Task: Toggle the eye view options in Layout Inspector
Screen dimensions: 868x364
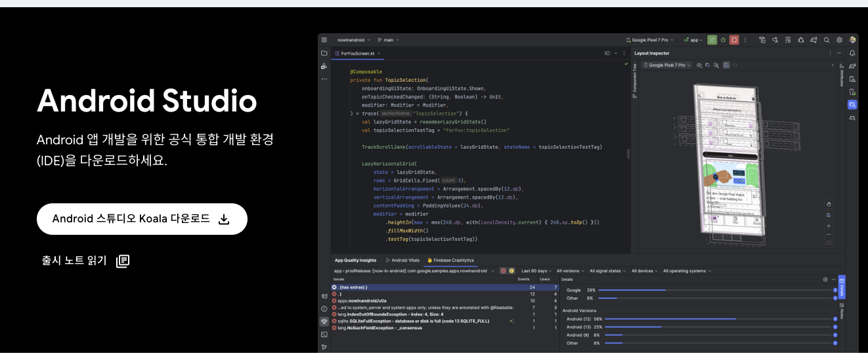Action: 699,65
